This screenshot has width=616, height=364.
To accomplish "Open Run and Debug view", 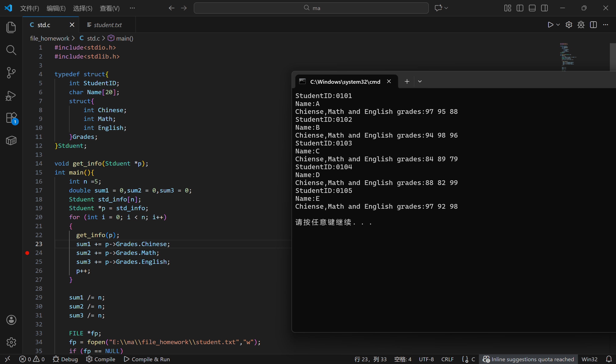I will pyautogui.click(x=11, y=95).
